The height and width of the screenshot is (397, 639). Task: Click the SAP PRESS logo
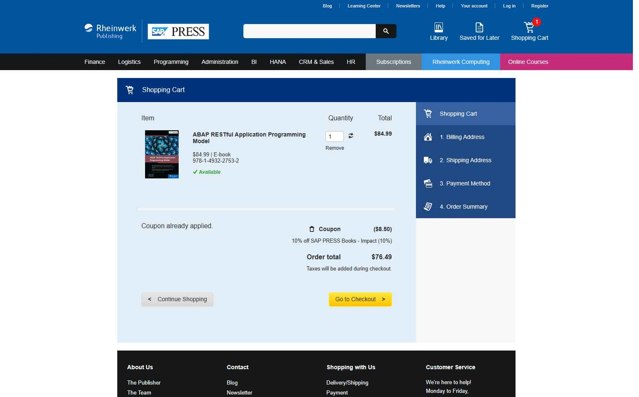point(178,31)
